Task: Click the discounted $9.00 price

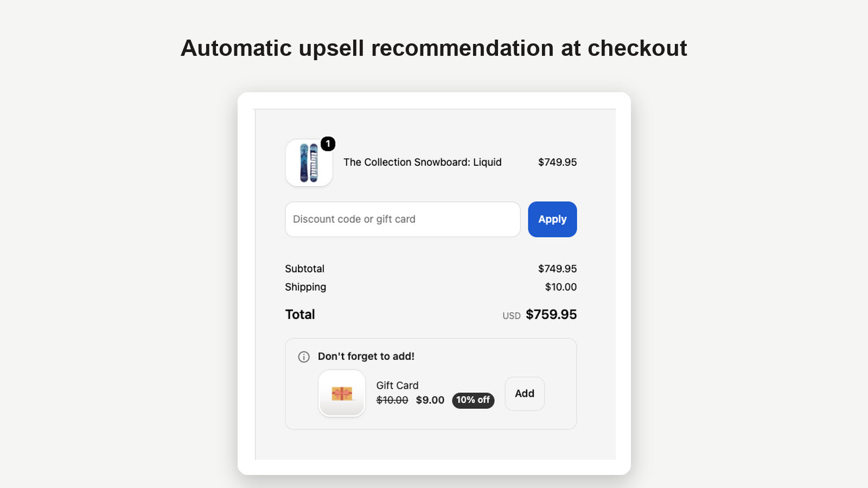Action: tap(430, 400)
